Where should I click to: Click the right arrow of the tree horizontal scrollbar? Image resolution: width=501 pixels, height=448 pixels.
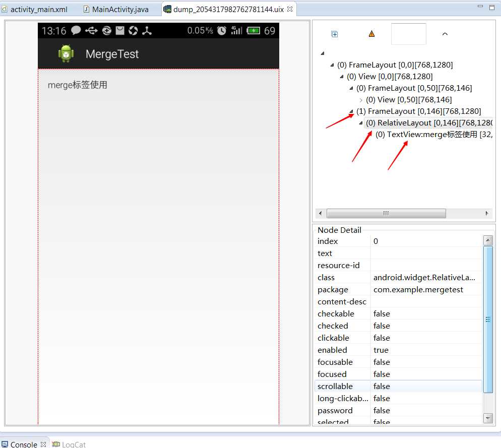point(486,213)
